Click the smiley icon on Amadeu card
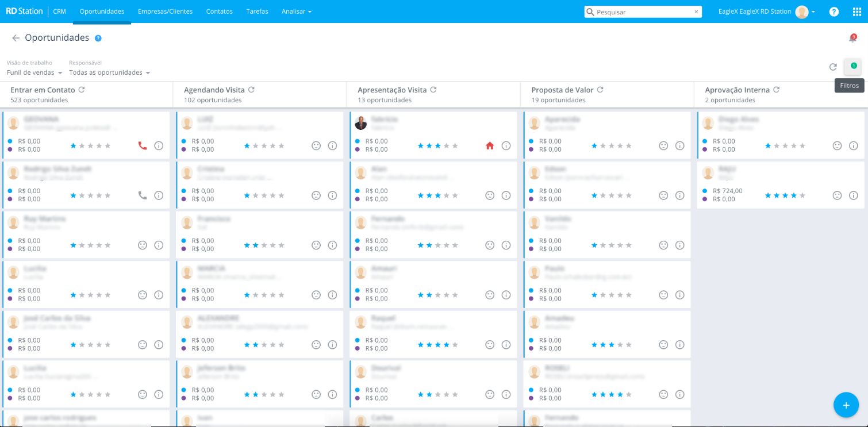Image resolution: width=868 pixels, height=427 pixels. 663,345
